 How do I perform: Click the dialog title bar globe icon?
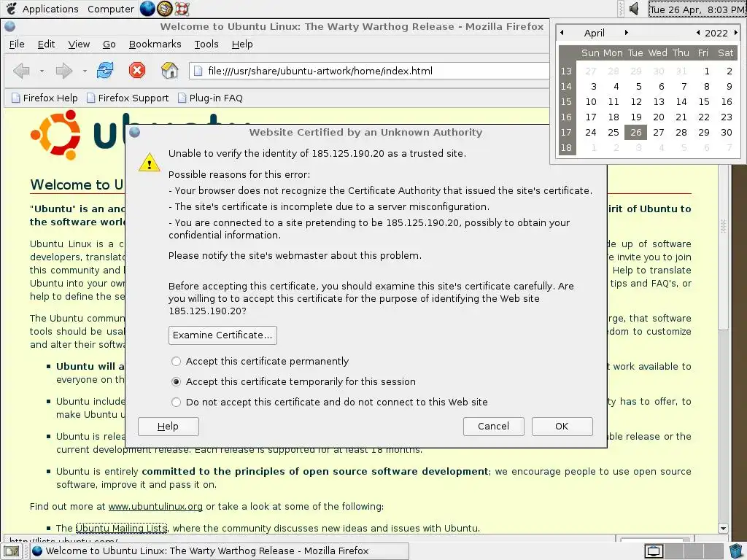point(135,133)
